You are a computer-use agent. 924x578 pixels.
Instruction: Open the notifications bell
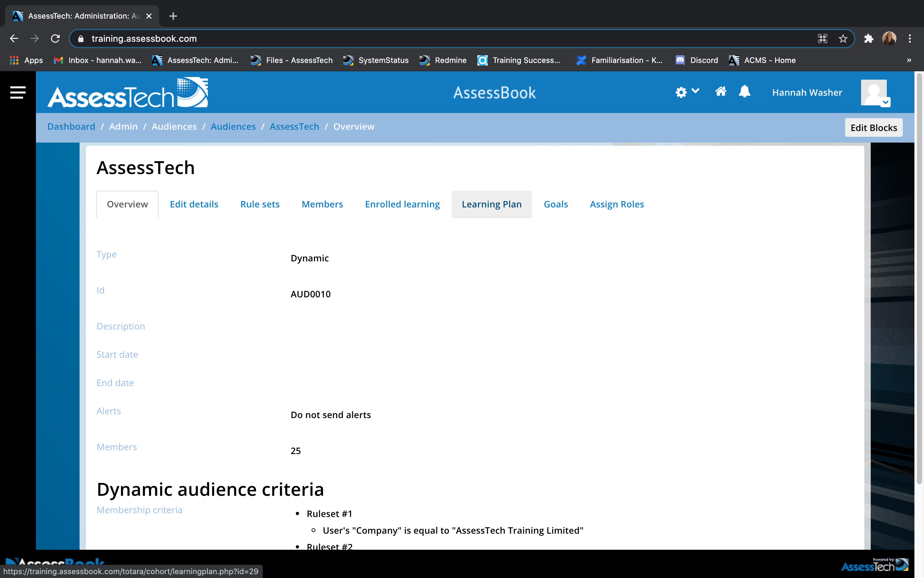click(744, 92)
